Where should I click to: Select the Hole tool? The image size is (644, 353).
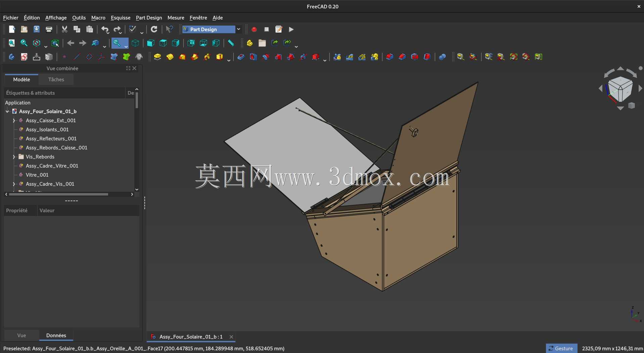click(253, 57)
